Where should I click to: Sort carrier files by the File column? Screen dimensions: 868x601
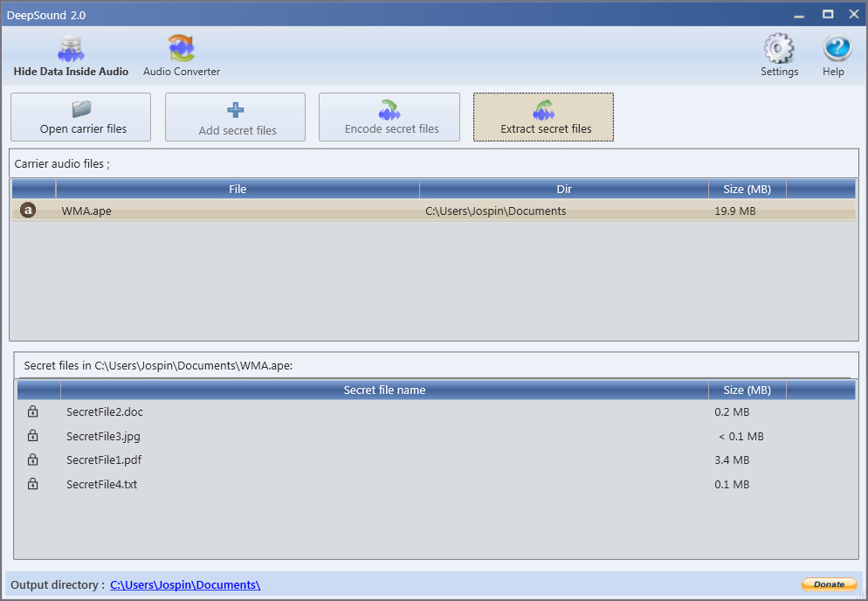point(238,189)
